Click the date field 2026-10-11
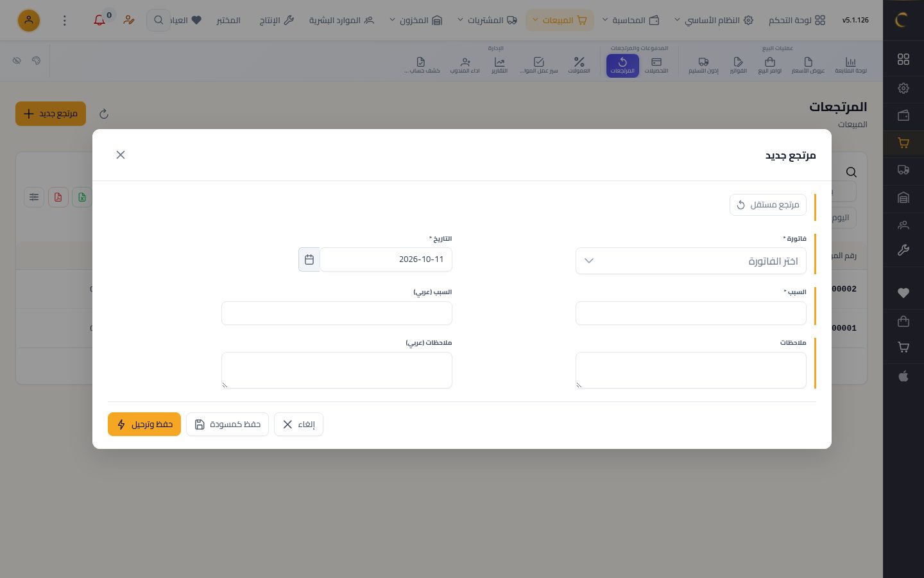This screenshot has width=924, height=578. 386,259
